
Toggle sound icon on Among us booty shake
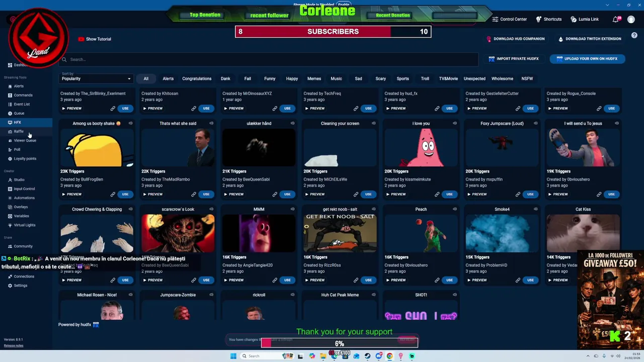(130, 123)
